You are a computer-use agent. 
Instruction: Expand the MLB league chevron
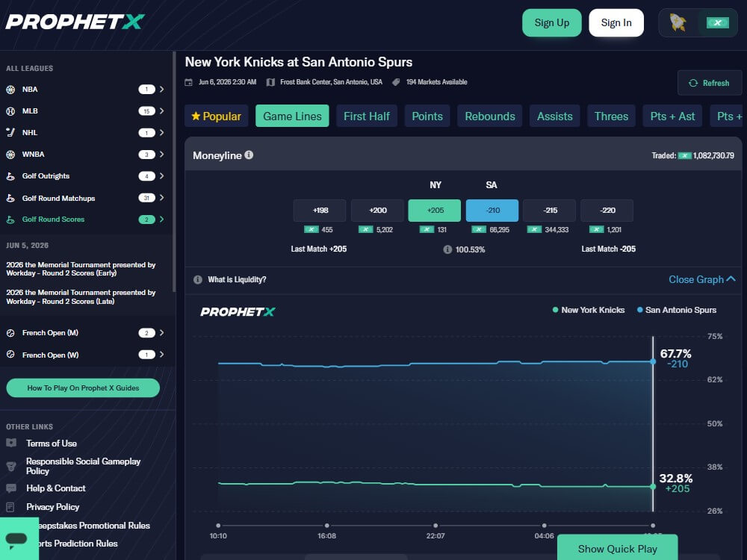[x=162, y=111]
